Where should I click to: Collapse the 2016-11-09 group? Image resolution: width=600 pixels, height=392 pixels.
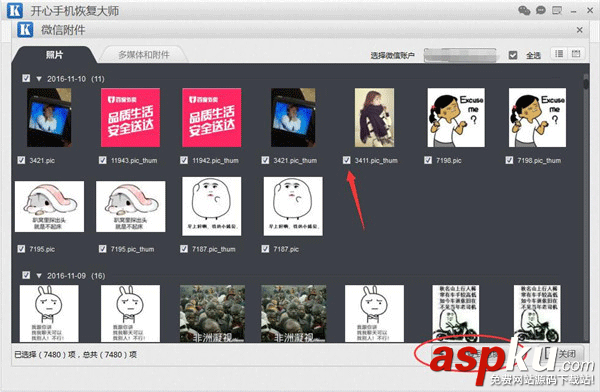(39, 276)
